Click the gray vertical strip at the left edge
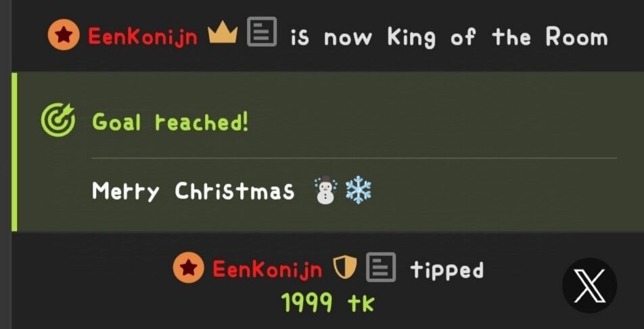Image resolution: width=644 pixels, height=329 pixels. pyautogui.click(x=5, y=164)
